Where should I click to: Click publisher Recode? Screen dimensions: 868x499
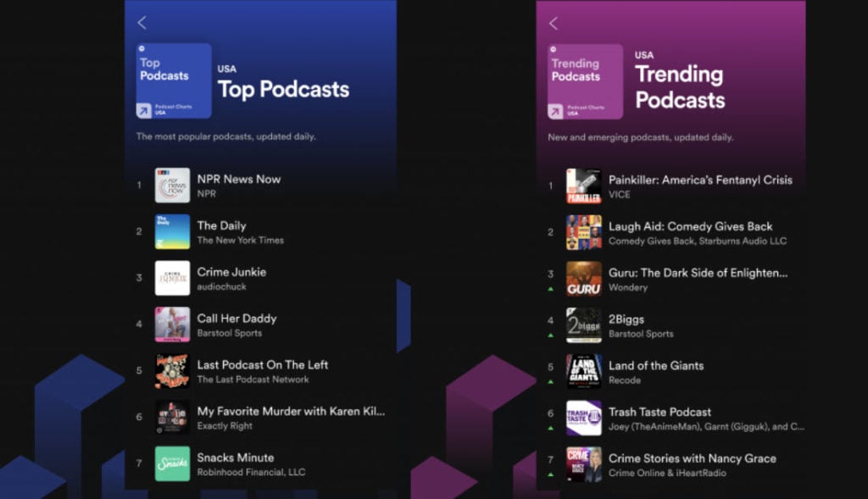pos(625,380)
